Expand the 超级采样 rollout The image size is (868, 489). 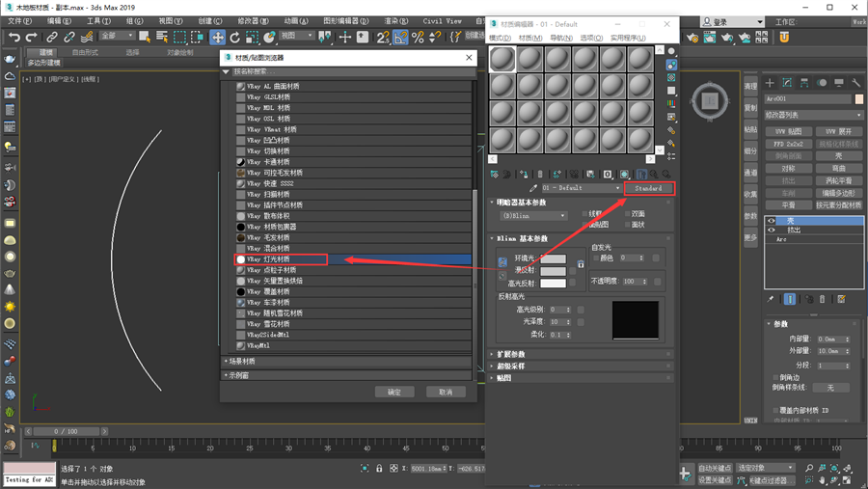pyautogui.click(x=580, y=367)
